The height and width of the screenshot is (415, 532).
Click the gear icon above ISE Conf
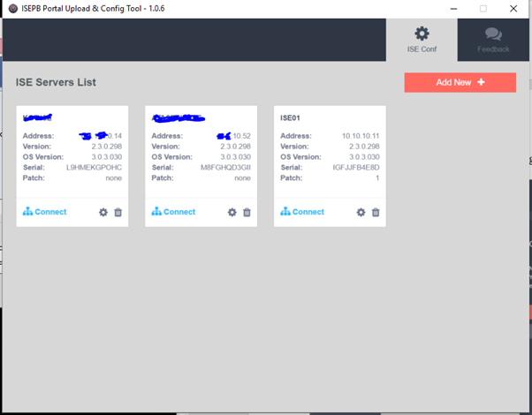tap(422, 34)
